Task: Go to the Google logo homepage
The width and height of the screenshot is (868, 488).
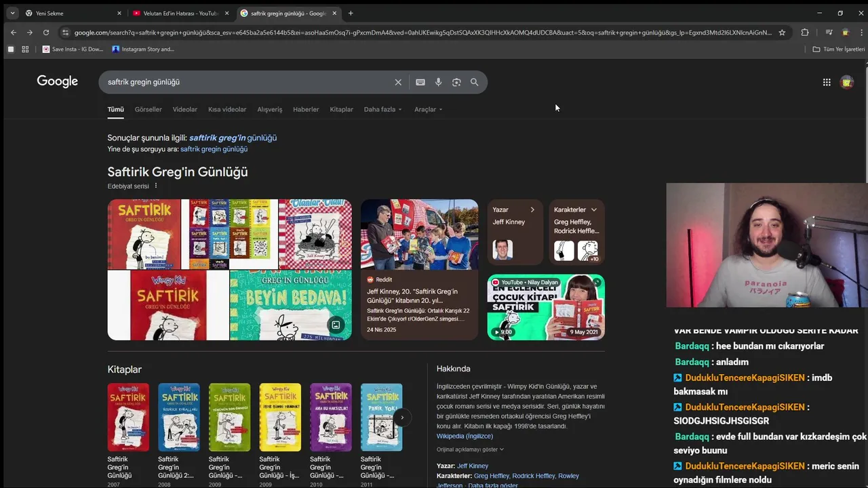Action: tap(58, 81)
